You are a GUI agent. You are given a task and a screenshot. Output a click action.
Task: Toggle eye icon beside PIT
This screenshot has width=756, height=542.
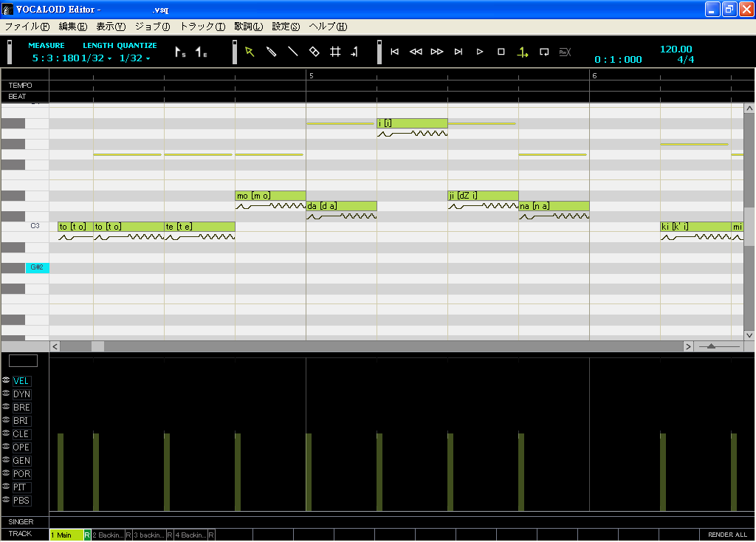tap(6, 487)
